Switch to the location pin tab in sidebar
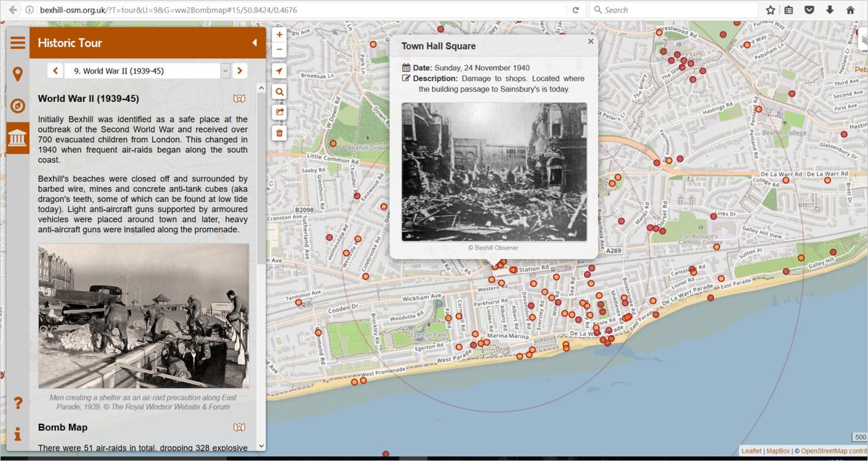 coord(18,74)
